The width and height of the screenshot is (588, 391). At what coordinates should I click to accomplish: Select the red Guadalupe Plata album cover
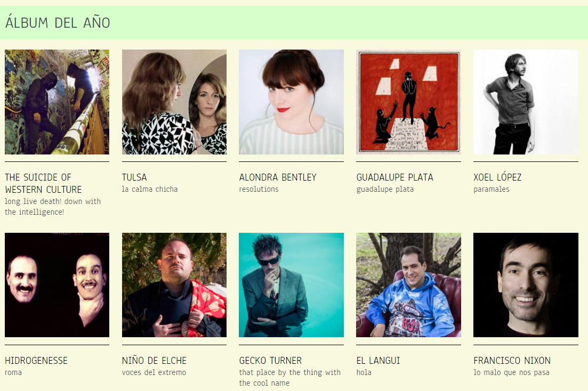(408, 102)
